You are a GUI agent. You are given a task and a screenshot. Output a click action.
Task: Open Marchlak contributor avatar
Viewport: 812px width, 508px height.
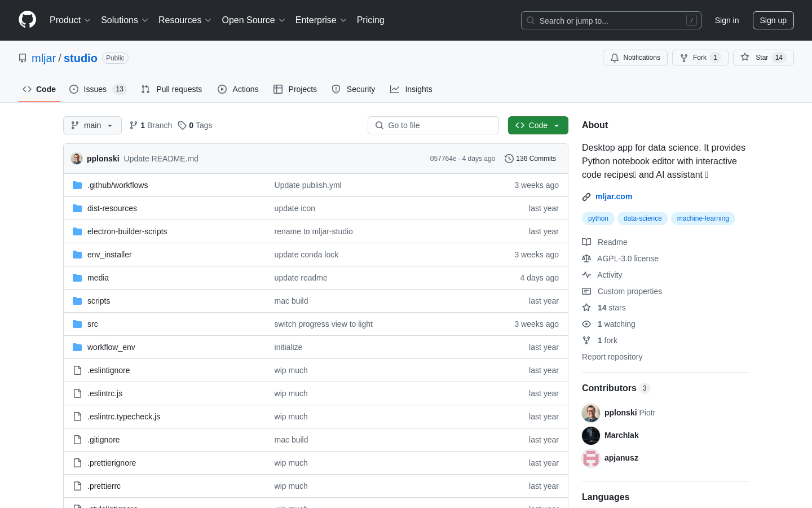(x=591, y=436)
